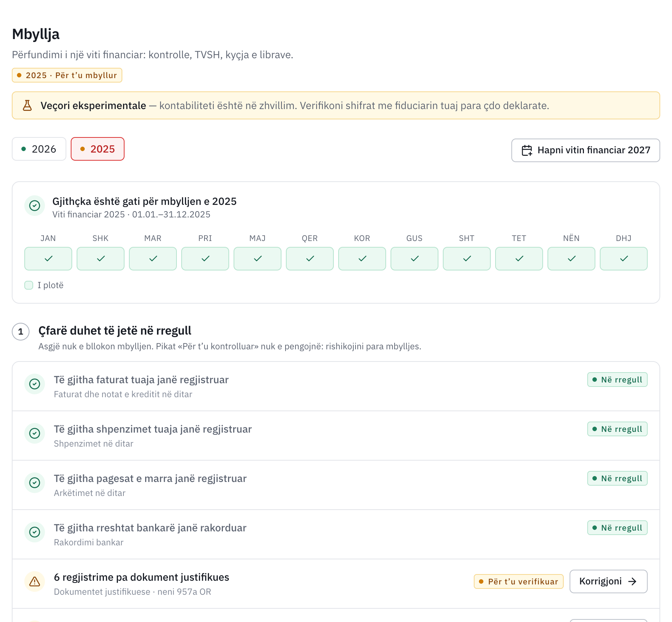Toggle the I plotë checkbox
The height and width of the screenshot is (622, 672).
pyautogui.click(x=29, y=285)
